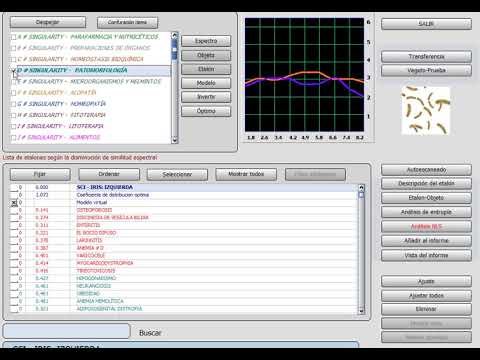Click the Despejar button
The height and width of the screenshot is (360, 480).
coord(48,22)
